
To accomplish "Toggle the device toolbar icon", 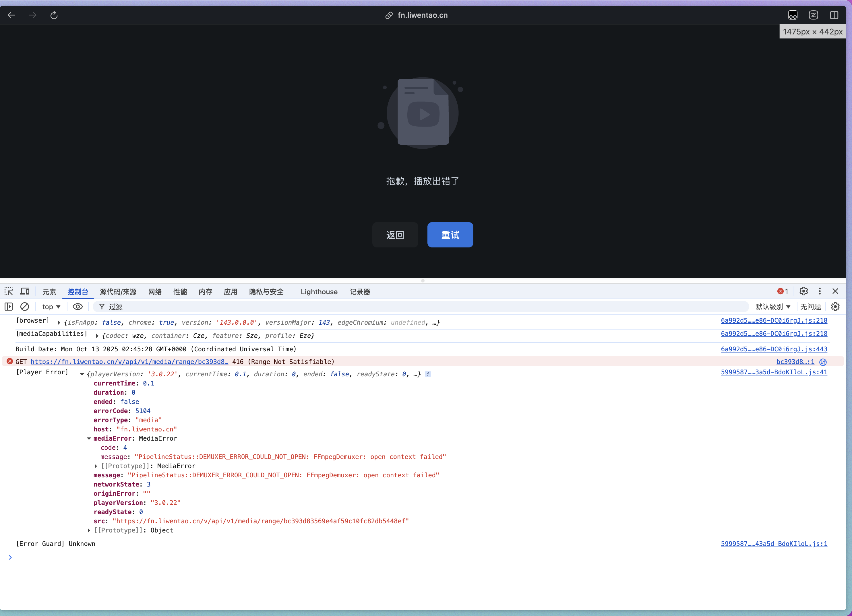I will [25, 291].
